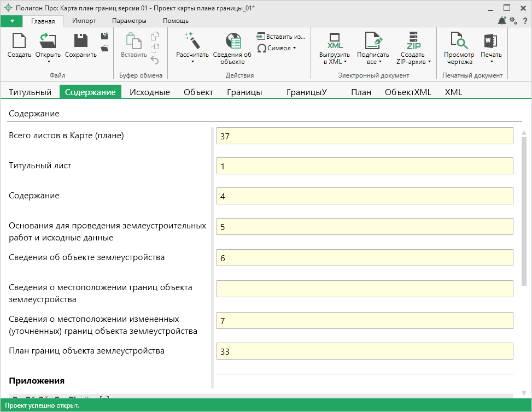Click the notifications bell icon
This screenshot has height=412, width=532.
(502, 21)
